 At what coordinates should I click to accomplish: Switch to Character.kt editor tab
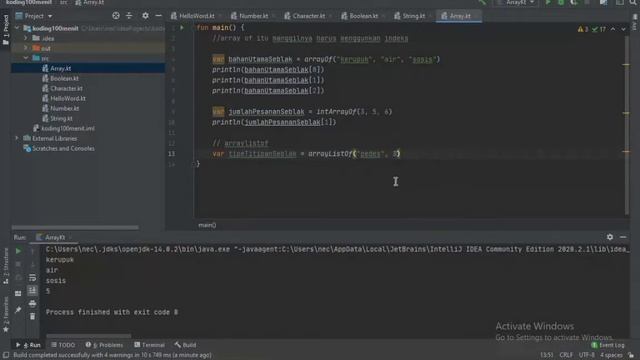[308, 16]
